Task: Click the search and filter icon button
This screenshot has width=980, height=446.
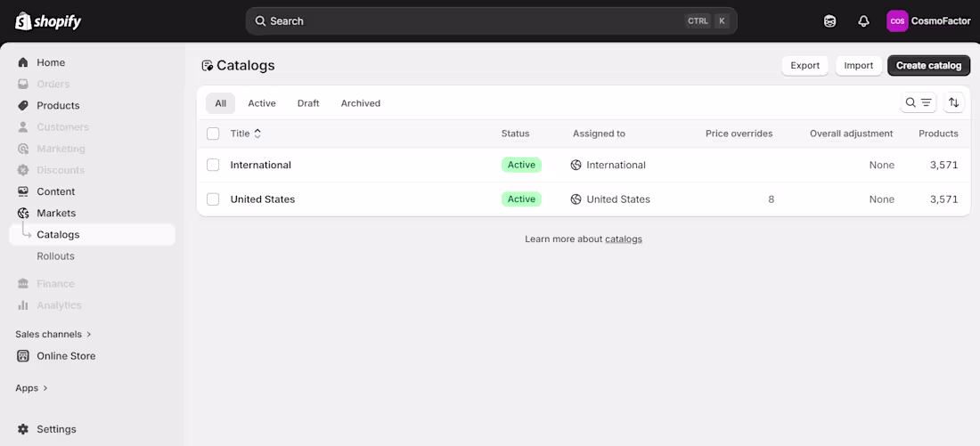Action: pyautogui.click(x=919, y=103)
